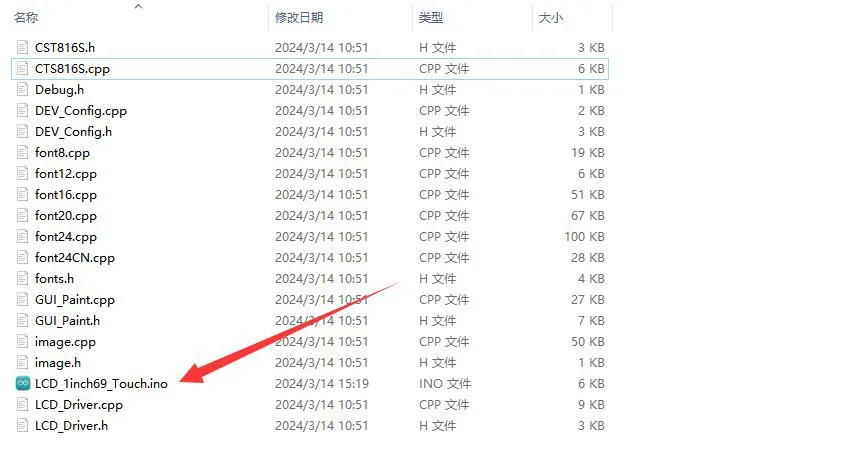Image resolution: width=842 pixels, height=469 pixels.
Task: Select the file name font12.cpp
Action: tap(66, 174)
